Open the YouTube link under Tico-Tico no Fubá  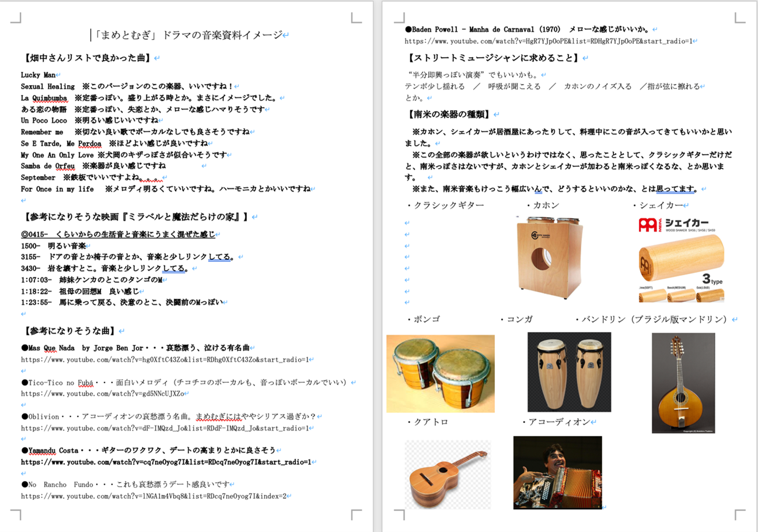click(x=102, y=394)
